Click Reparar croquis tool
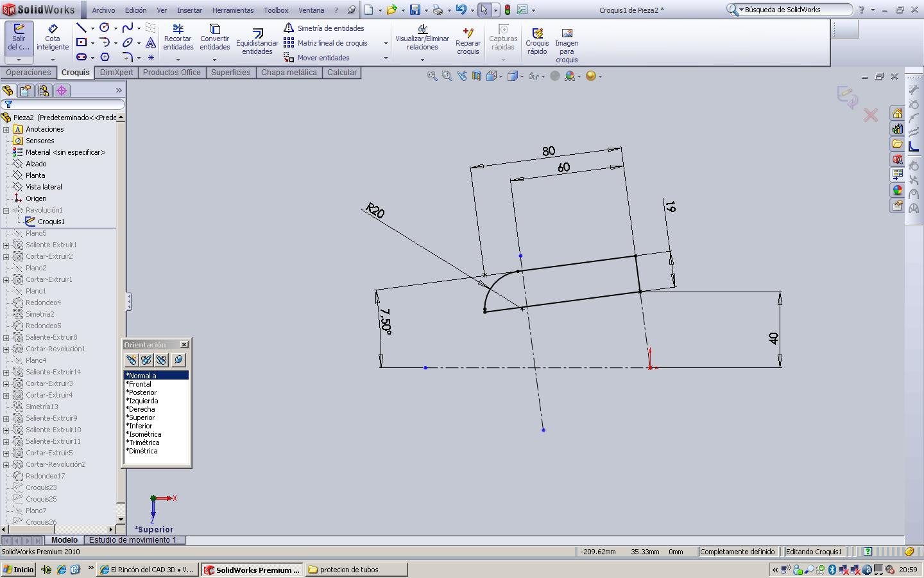924x578 pixels. click(x=468, y=41)
